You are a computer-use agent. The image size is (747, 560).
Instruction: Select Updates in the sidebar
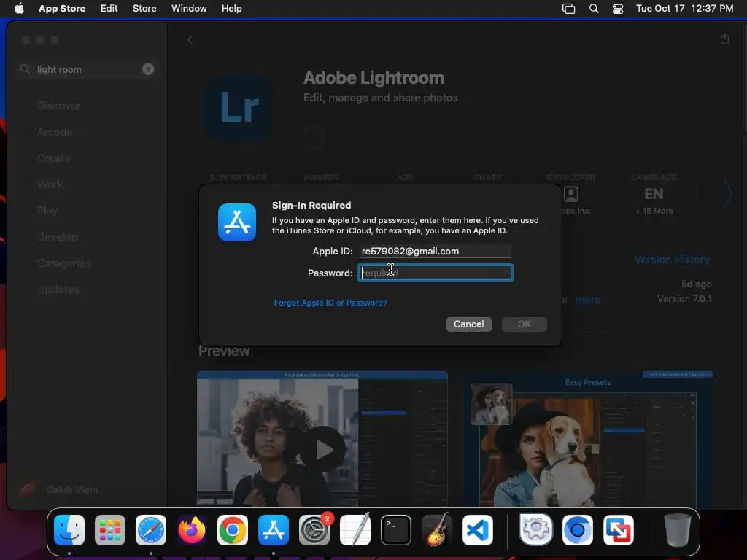click(58, 289)
